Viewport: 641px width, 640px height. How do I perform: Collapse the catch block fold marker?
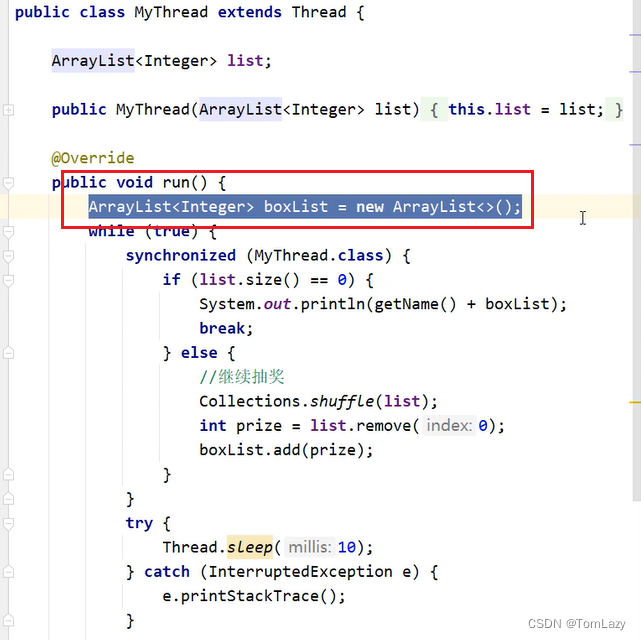8,572
